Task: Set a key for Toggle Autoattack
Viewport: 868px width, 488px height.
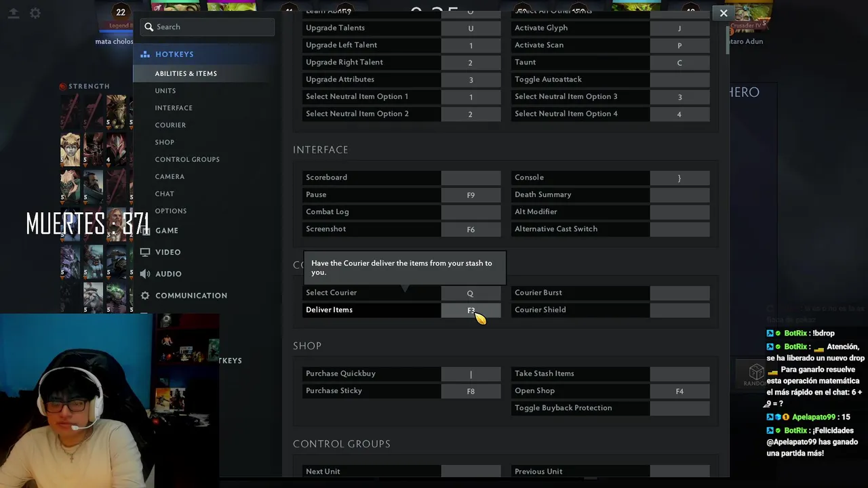Action: click(x=679, y=79)
